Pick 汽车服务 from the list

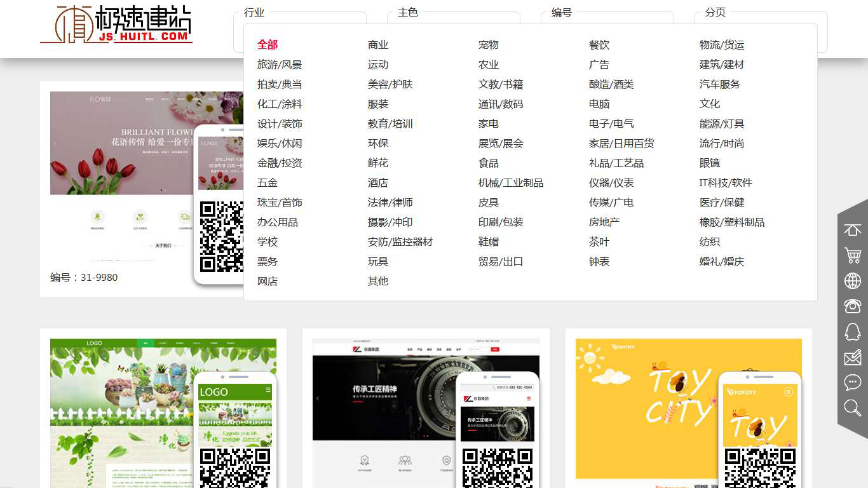point(720,85)
